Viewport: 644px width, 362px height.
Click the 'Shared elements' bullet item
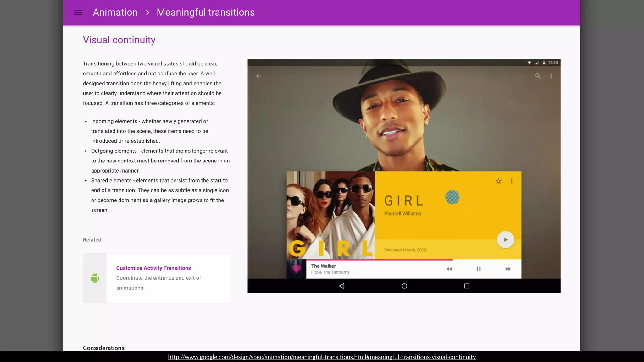coord(160,195)
